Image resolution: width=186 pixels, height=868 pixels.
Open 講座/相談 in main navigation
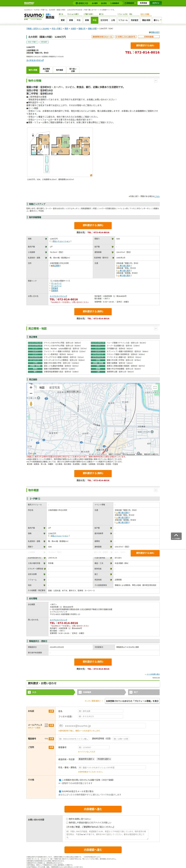146,20
